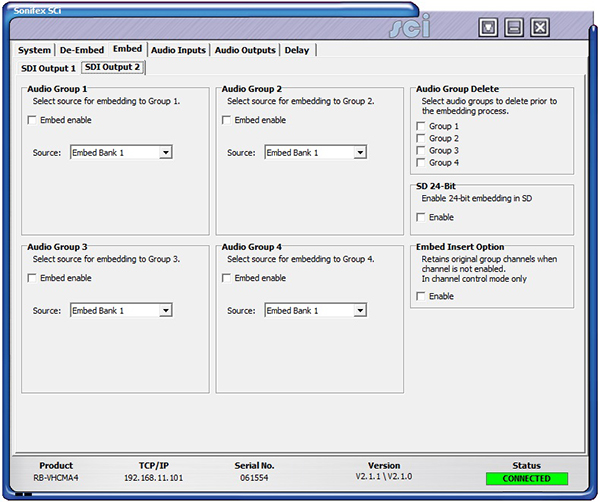Select the SDI Output 1 sub-tab

(48, 68)
